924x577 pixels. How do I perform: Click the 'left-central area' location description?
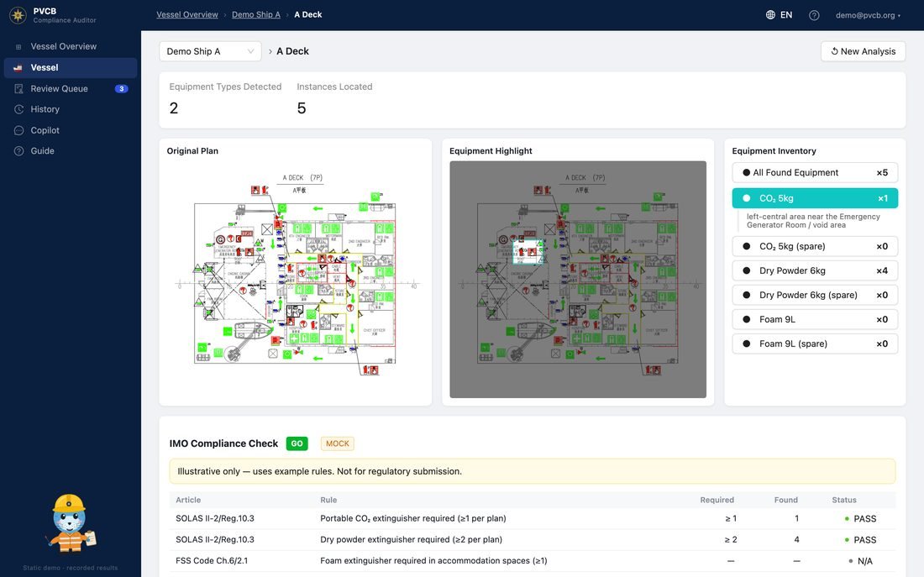point(813,221)
